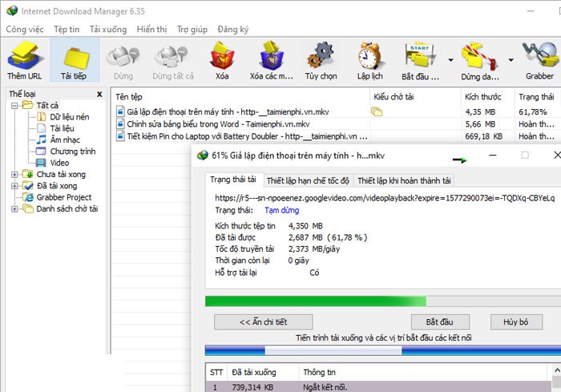Click Bắt đầu button in download dialog
The width and height of the screenshot is (561, 392).
(x=440, y=321)
